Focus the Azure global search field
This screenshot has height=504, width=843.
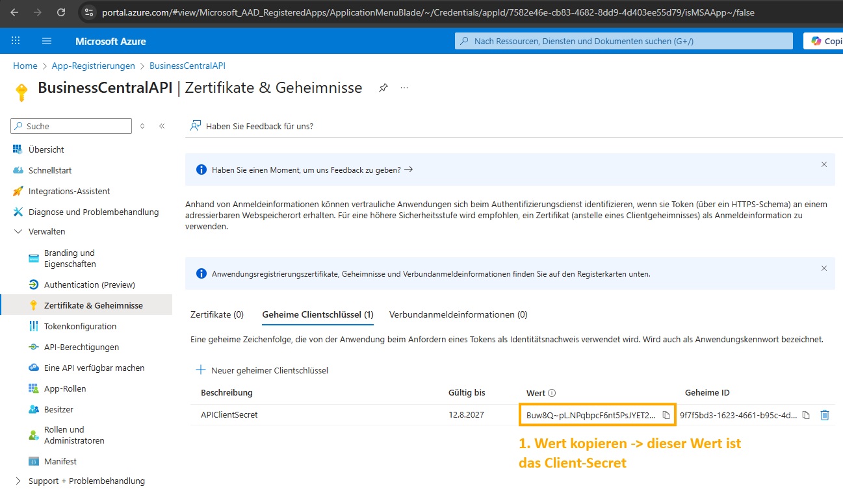click(624, 41)
